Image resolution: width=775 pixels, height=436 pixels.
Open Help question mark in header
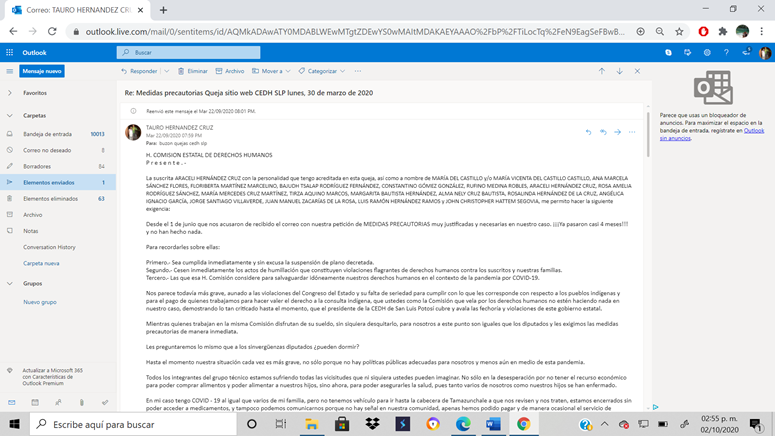[726, 52]
